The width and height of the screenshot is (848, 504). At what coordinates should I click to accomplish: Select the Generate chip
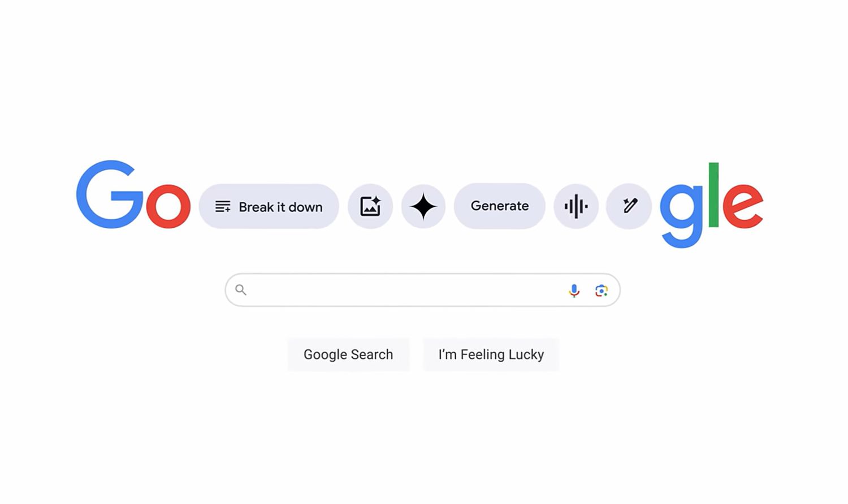tap(500, 206)
